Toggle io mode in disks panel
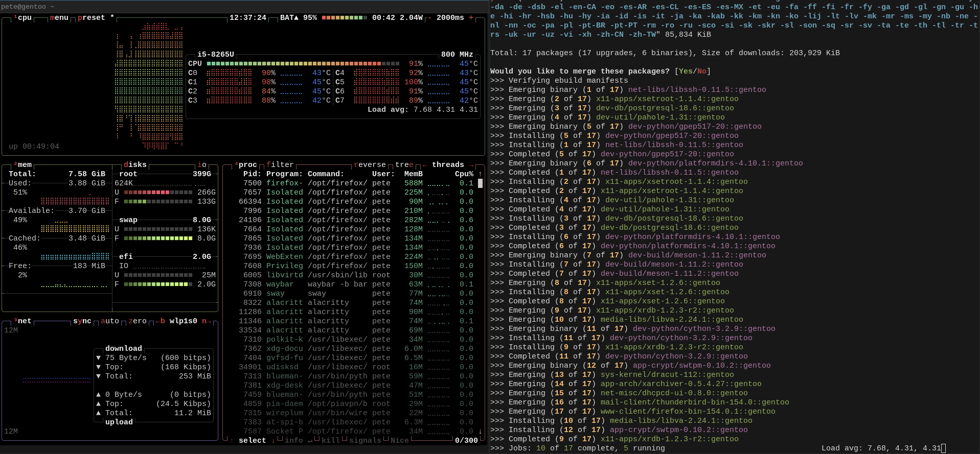 coord(202,165)
